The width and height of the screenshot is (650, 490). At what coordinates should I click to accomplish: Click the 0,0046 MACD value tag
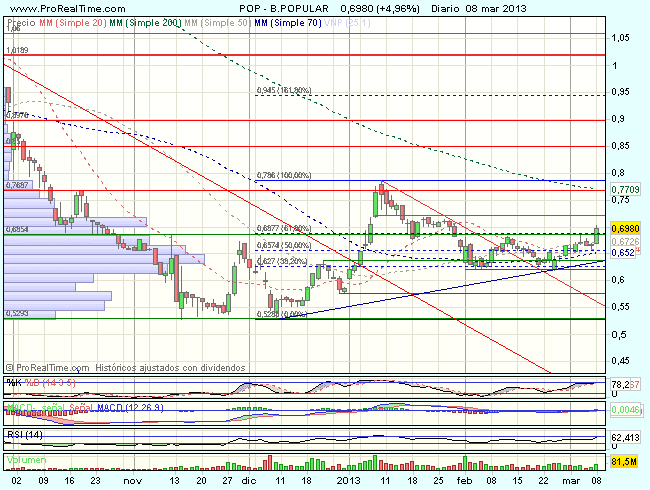click(625, 410)
